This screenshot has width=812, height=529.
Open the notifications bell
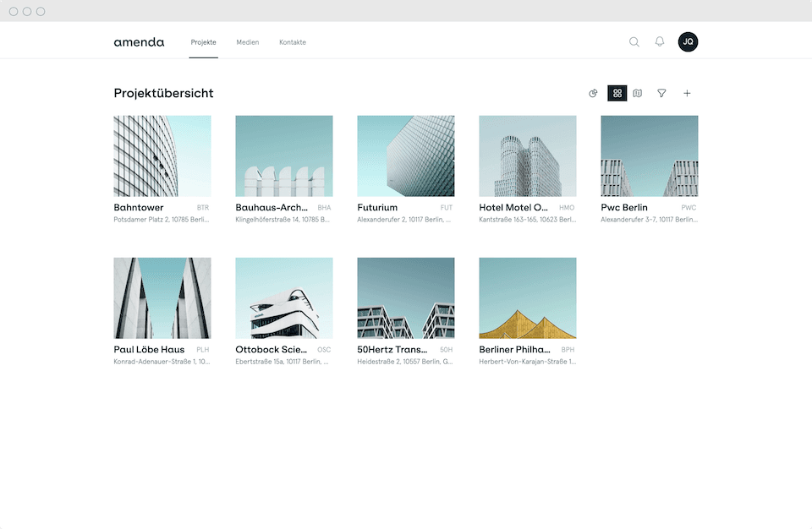coord(659,42)
